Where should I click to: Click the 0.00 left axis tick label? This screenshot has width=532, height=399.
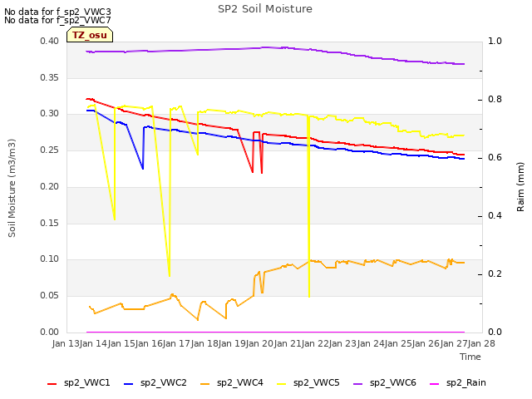(50, 332)
